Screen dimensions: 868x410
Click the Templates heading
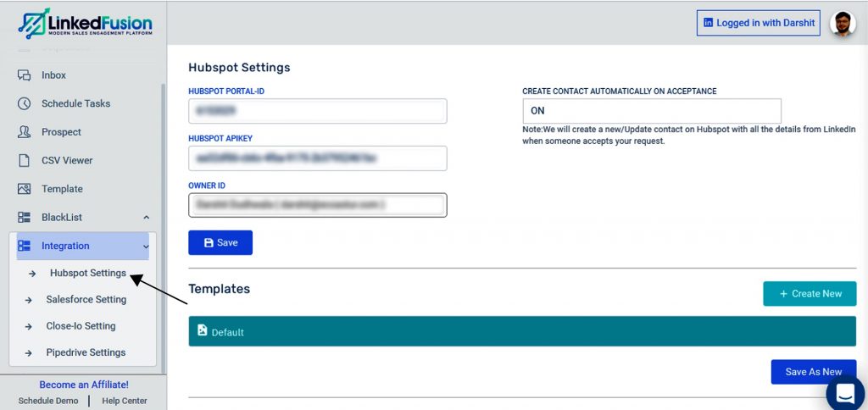pos(220,289)
